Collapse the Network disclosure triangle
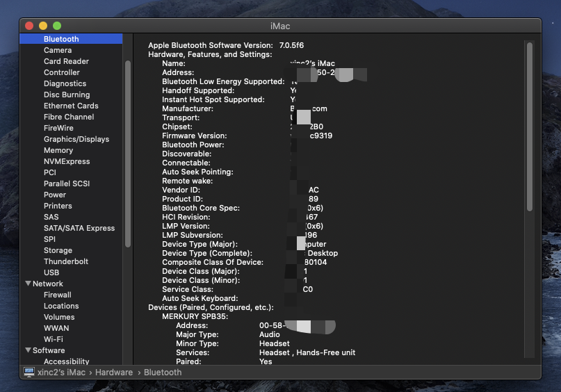This screenshot has width=561, height=392. pyautogui.click(x=28, y=284)
